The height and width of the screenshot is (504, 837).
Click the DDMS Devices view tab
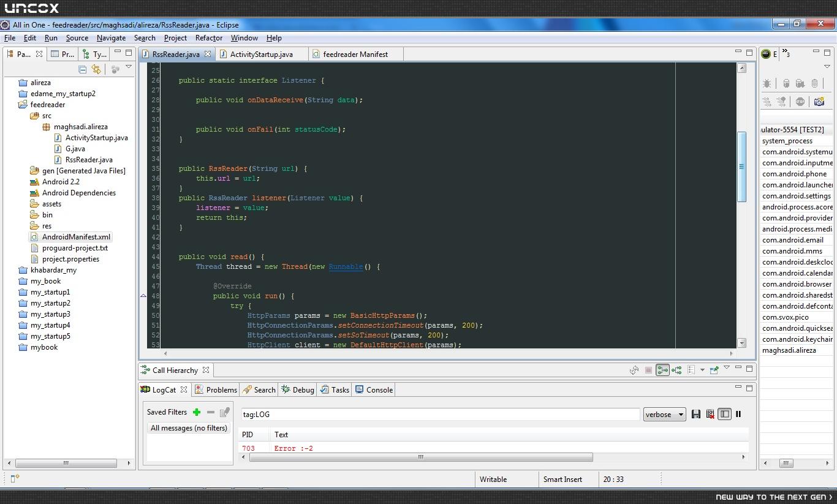coord(768,54)
